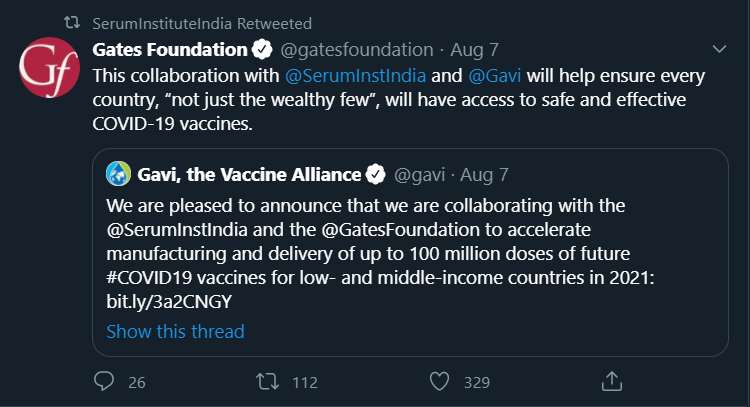This screenshot has width=750, height=407.
Task: Open the @gatesfoundation handle
Action: tap(355, 49)
